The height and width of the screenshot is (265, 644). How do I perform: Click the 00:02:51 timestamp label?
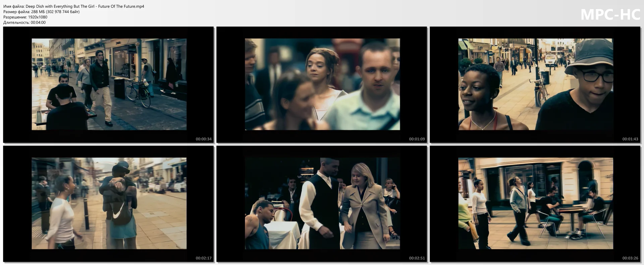417,258
